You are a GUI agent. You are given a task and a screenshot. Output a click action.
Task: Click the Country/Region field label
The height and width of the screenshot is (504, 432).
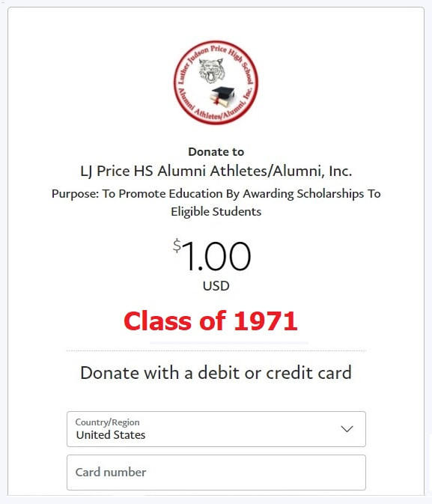pos(107,422)
